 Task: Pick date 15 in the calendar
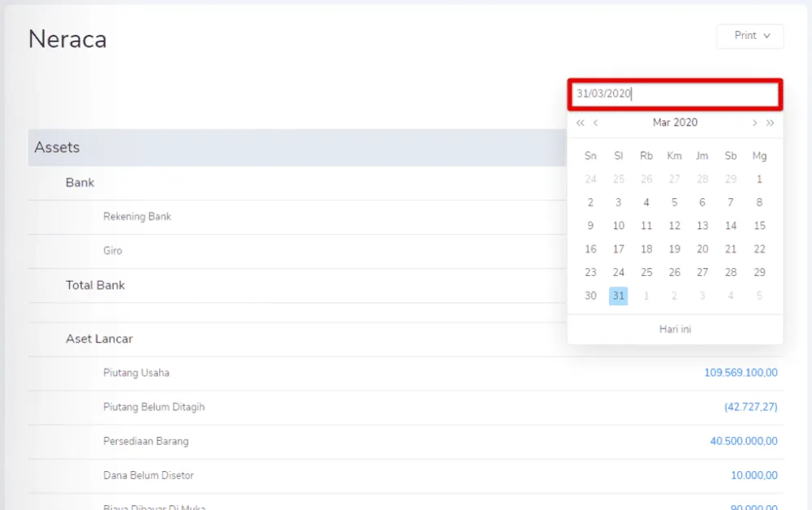click(x=759, y=226)
